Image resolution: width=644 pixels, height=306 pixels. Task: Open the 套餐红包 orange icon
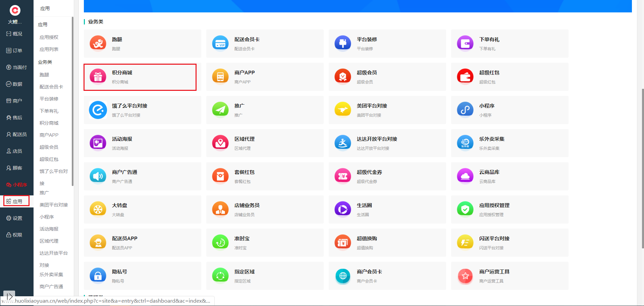(x=220, y=176)
